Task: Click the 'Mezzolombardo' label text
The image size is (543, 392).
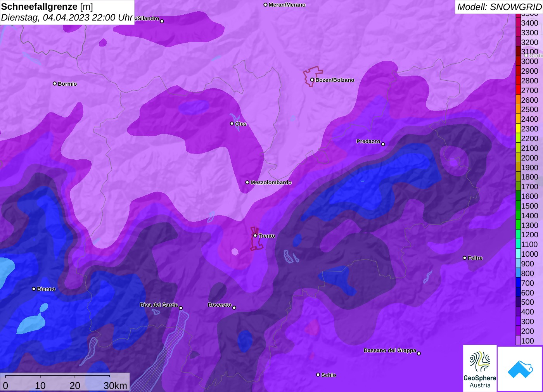Action: coord(271,182)
